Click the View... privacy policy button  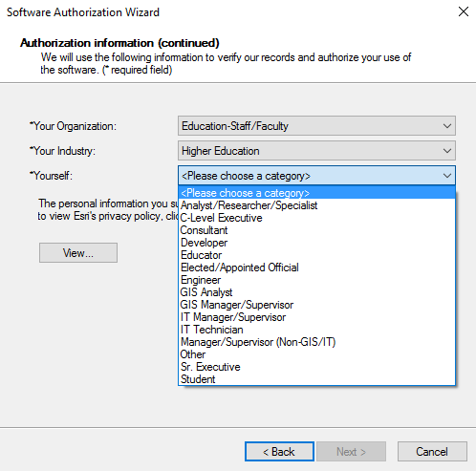pyautogui.click(x=78, y=253)
